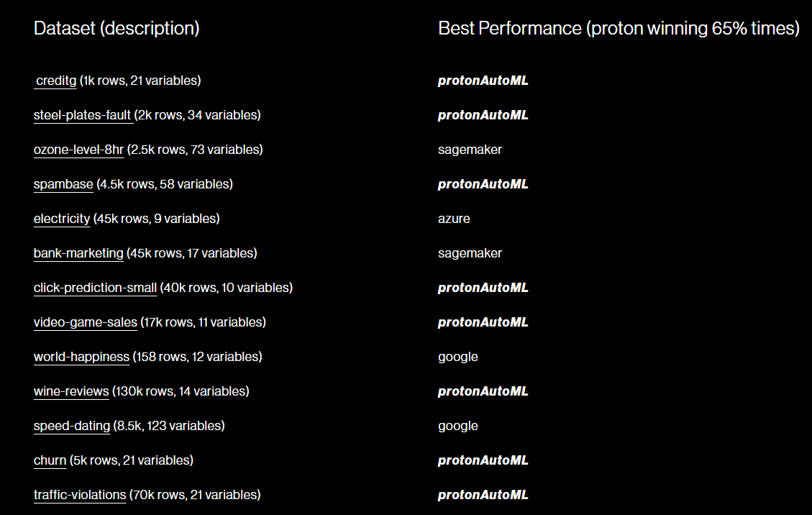Click protonAutoML result in the creditg row
The height and width of the screenshot is (515, 812).
click(483, 81)
